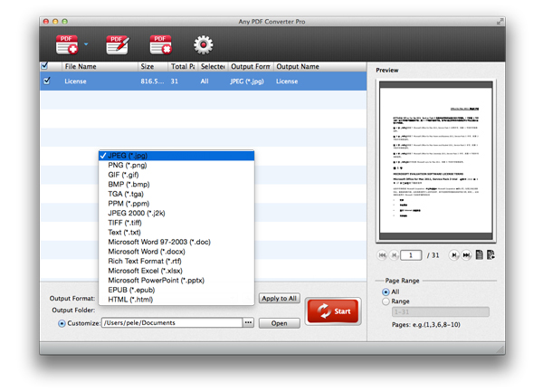543x392 pixels.
Task: Click the Selected pages column header
Action: point(213,66)
